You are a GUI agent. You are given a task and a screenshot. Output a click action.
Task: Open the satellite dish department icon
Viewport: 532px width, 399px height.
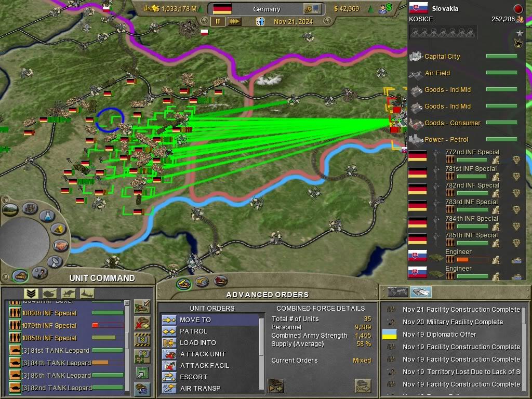click(54, 261)
